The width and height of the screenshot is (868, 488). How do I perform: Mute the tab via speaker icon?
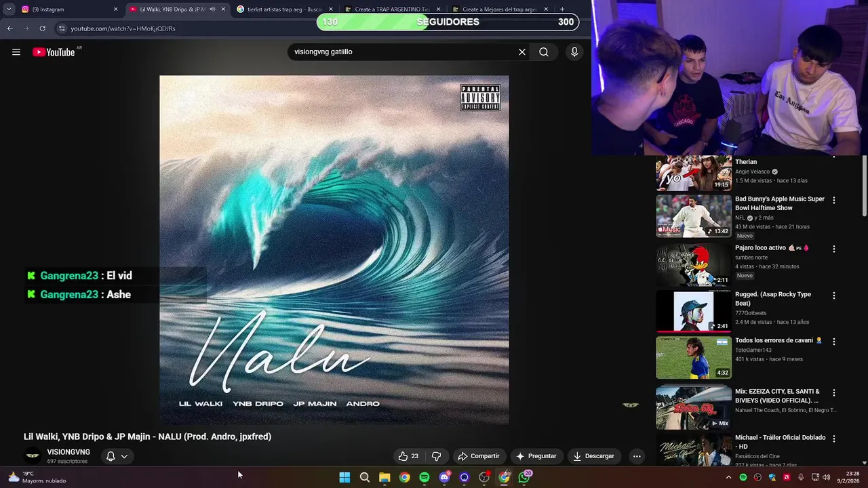click(212, 9)
